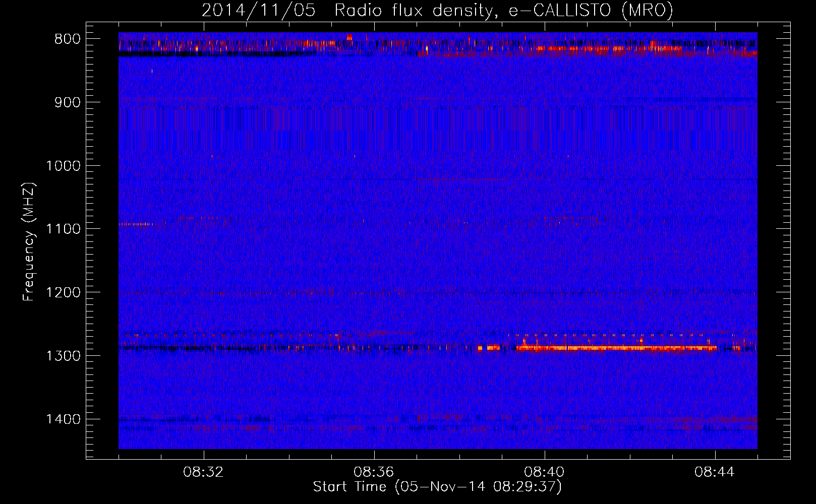Click the '08:40' time axis label

[544, 473]
